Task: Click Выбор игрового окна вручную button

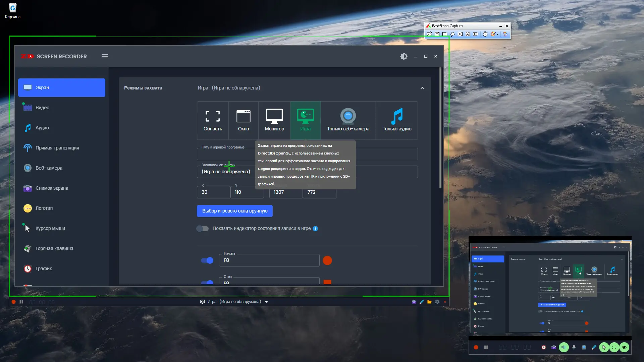Action: [x=235, y=211]
